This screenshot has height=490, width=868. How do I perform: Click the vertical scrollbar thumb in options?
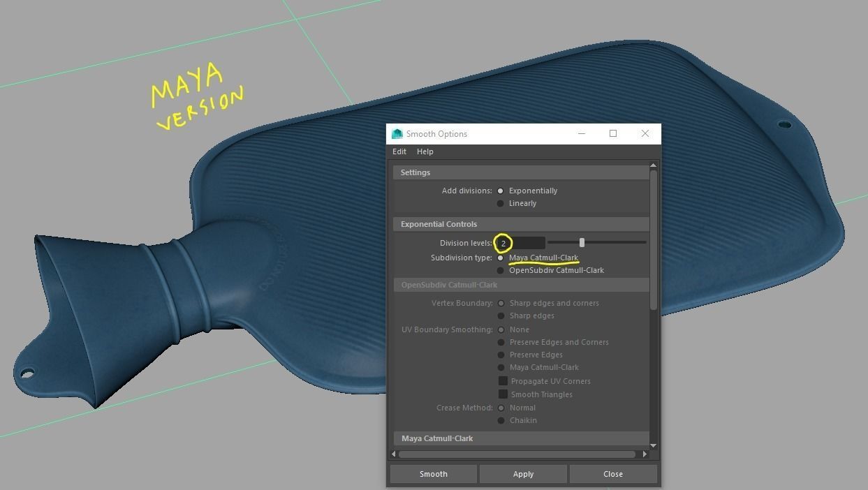pyautogui.click(x=654, y=239)
